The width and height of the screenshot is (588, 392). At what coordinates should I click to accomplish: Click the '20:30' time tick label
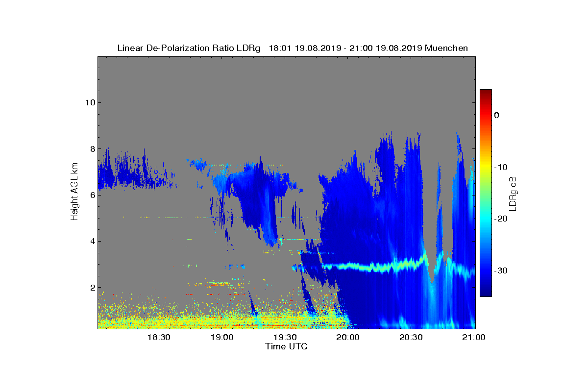point(411,337)
